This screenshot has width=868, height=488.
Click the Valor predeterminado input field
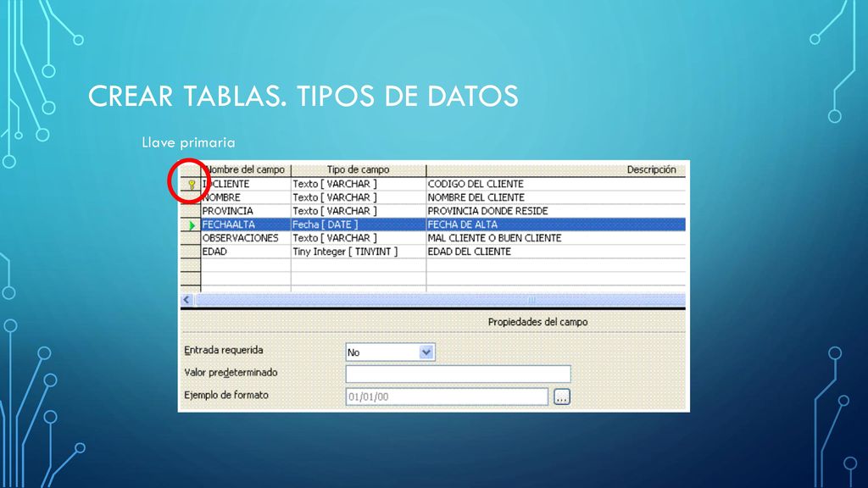click(x=458, y=374)
